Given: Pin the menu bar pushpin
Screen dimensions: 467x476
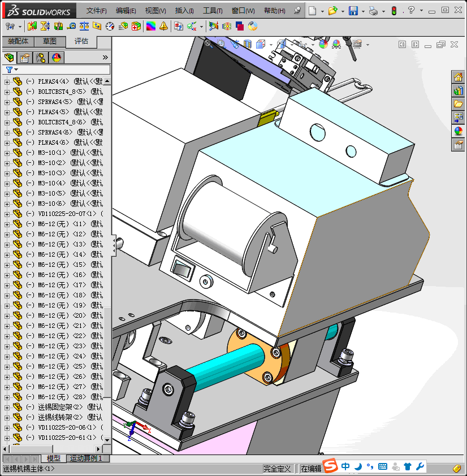Looking at the screenshot, I should (297, 11).
